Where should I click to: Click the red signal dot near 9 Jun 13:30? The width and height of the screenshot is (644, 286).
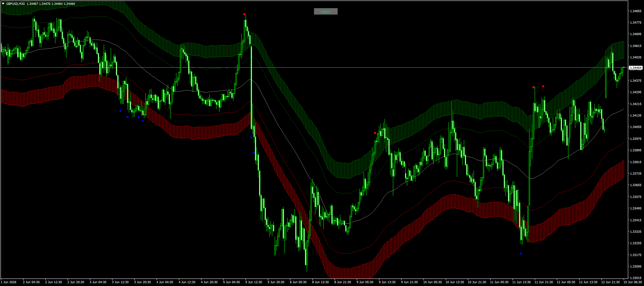(x=375, y=133)
